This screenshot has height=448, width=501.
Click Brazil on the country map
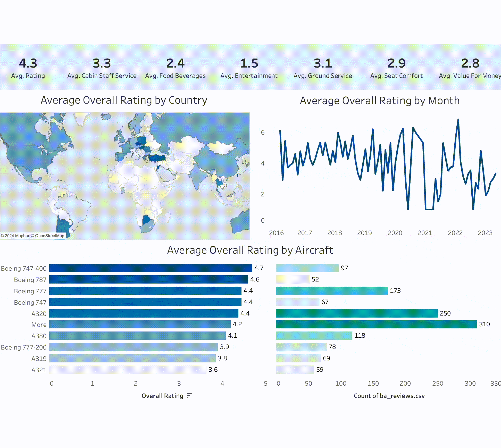click(75, 209)
